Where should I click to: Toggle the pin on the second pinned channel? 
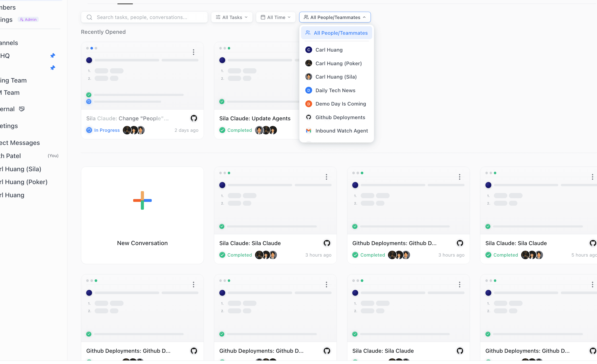pyautogui.click(x=53, y=68)
